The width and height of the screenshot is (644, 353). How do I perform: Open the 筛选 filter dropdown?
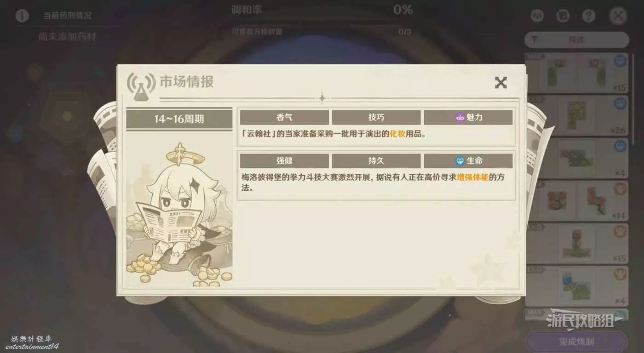[x=576, y=40]
